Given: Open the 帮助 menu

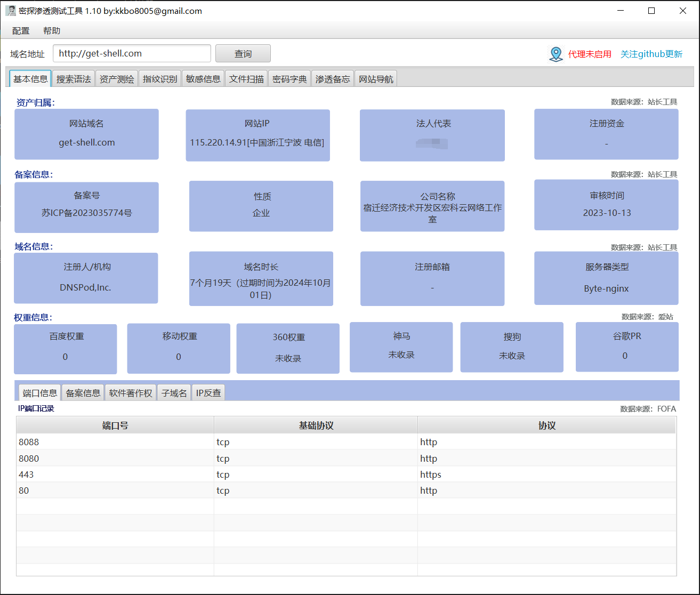Looking at the screenshot, I should click(x=52, y=31).
